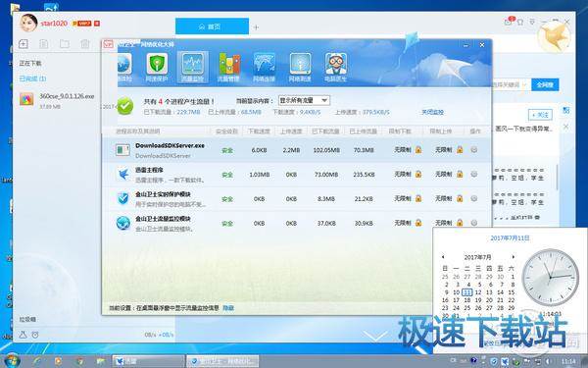Select the DownloadSDKServer.exe process row name

pos(170,145)
